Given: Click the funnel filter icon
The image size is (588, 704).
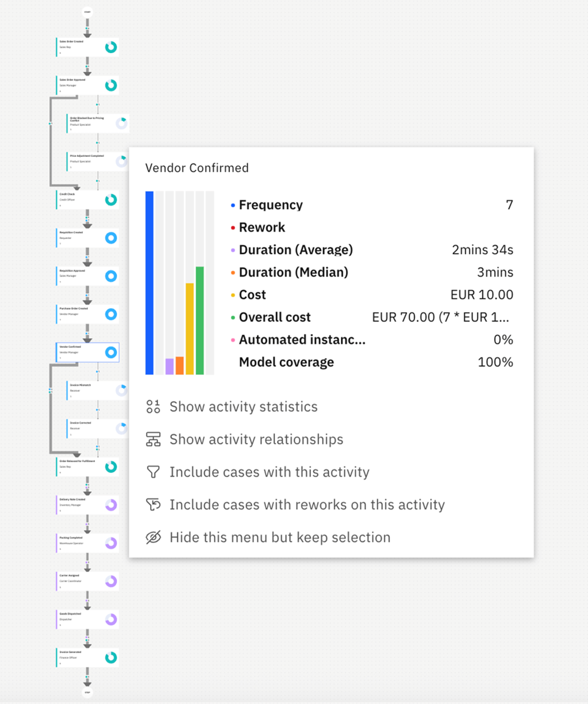Looking at the screenshot, I should pos(153,472).
